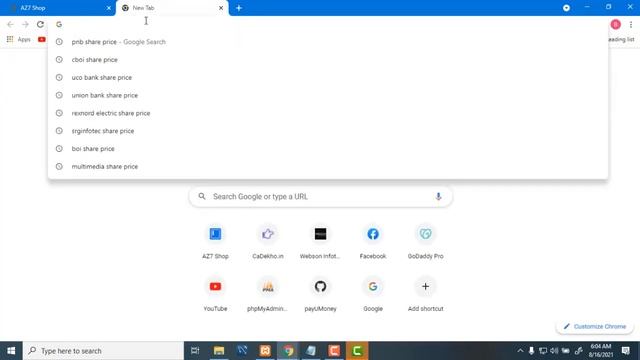The height and width of the screenshot is (360, 640).
Task: Select the New Tab browser tab
Action: tap(172, 8)
